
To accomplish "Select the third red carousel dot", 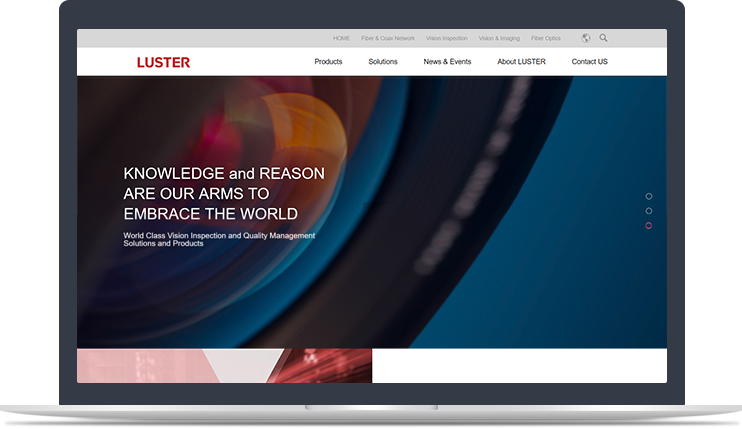I will tap(649, 226).
